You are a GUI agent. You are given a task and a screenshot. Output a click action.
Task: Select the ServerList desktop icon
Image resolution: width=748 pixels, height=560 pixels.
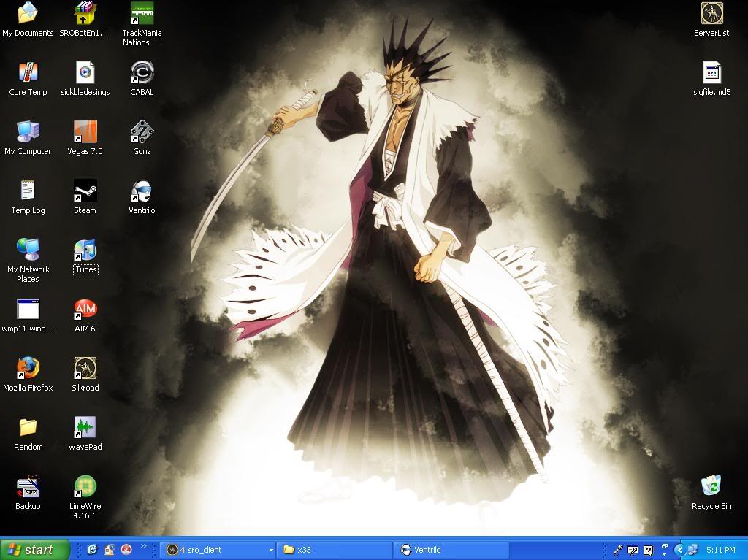point(711,19)
